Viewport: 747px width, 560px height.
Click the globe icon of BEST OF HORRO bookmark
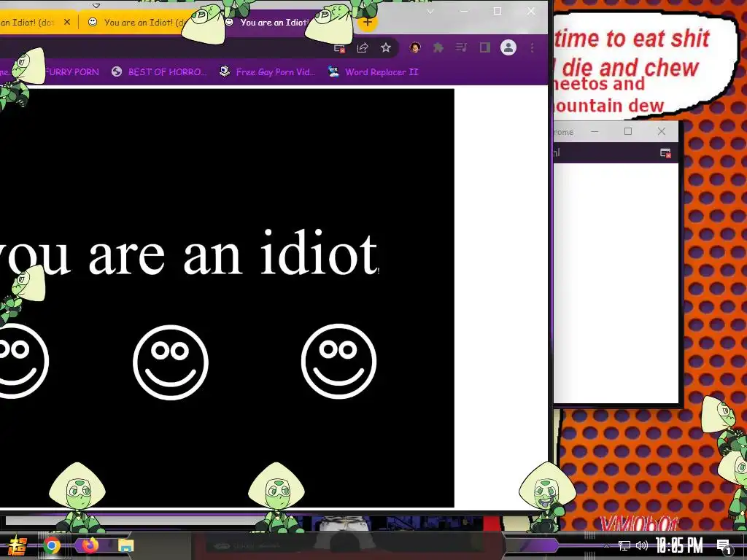(117, 72)
